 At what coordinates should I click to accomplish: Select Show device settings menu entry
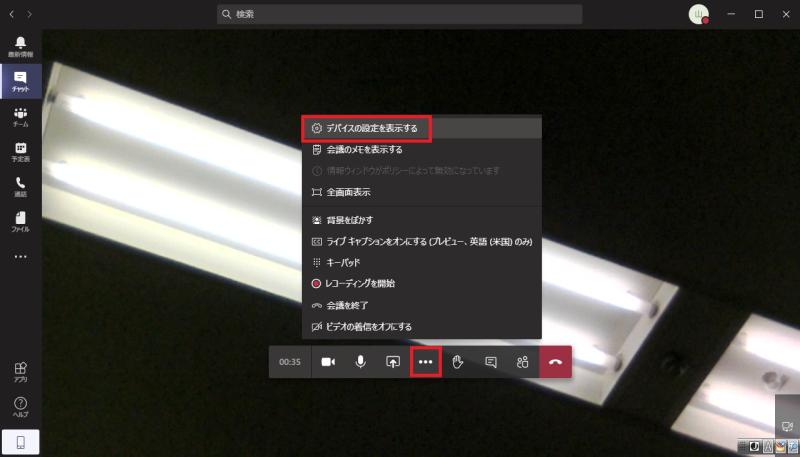pyautogui.click(x=421, y=129)
